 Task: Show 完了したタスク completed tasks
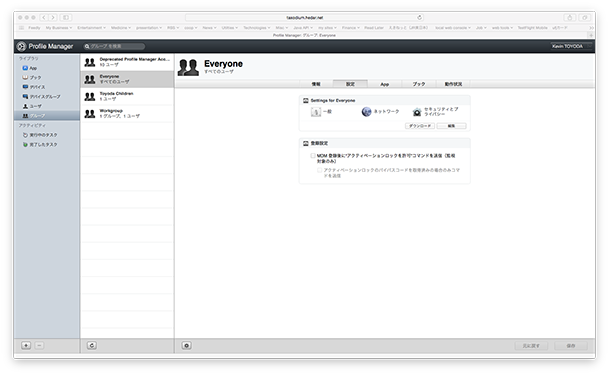(x=40, y=144)
